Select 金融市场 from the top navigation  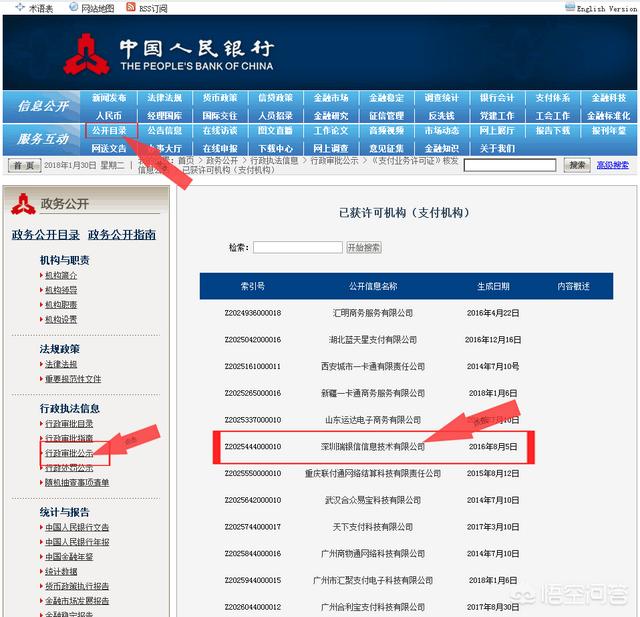(x=331, y=98)
